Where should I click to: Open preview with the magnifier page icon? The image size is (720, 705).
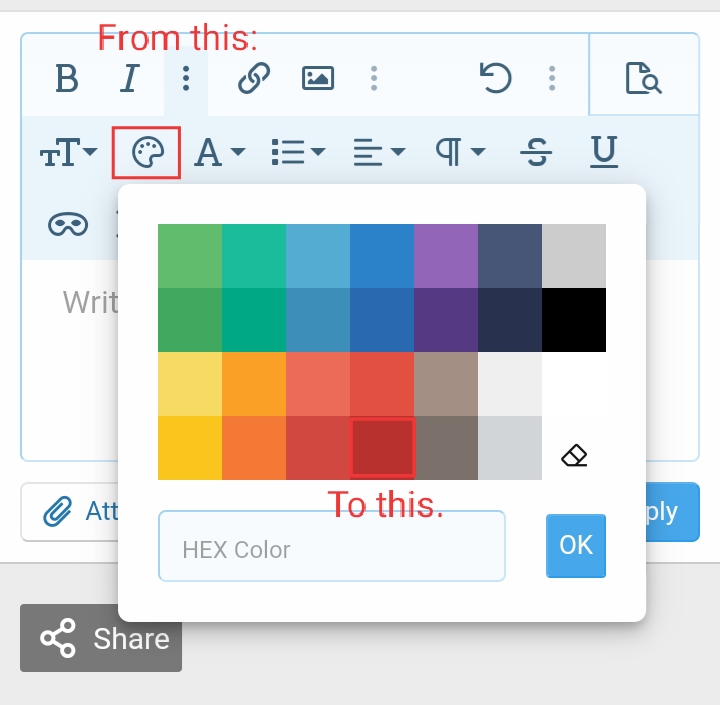[643, 78]
